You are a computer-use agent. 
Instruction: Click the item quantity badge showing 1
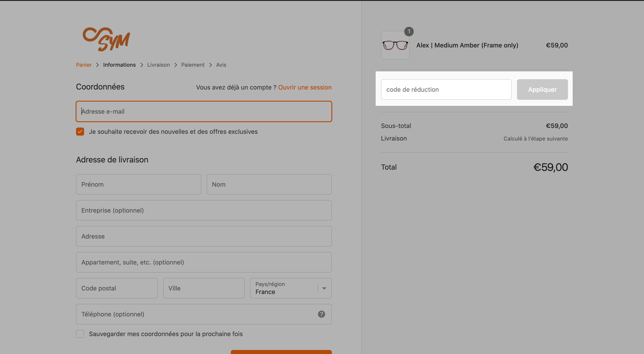tap(409, 31)
